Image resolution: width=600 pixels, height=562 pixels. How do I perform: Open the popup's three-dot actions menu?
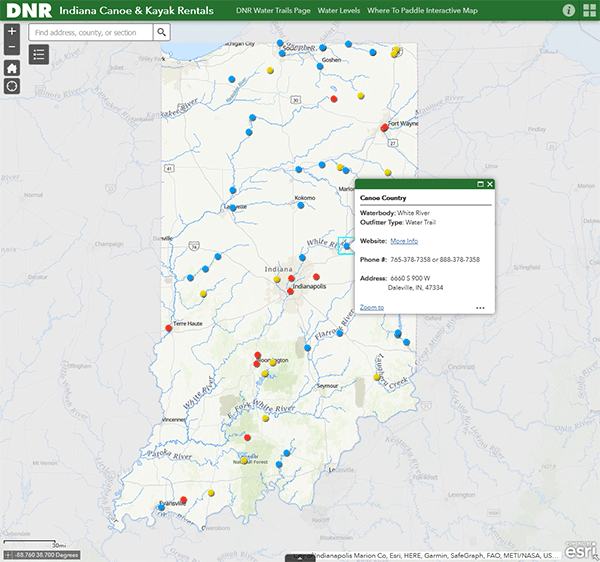480,308
